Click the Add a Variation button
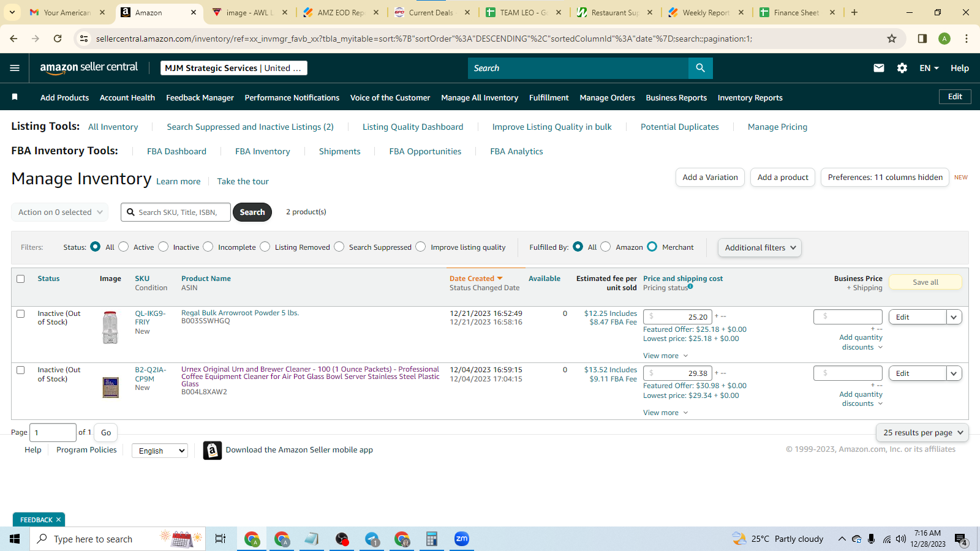The image size is (980, 551). (x=710, y=178)
